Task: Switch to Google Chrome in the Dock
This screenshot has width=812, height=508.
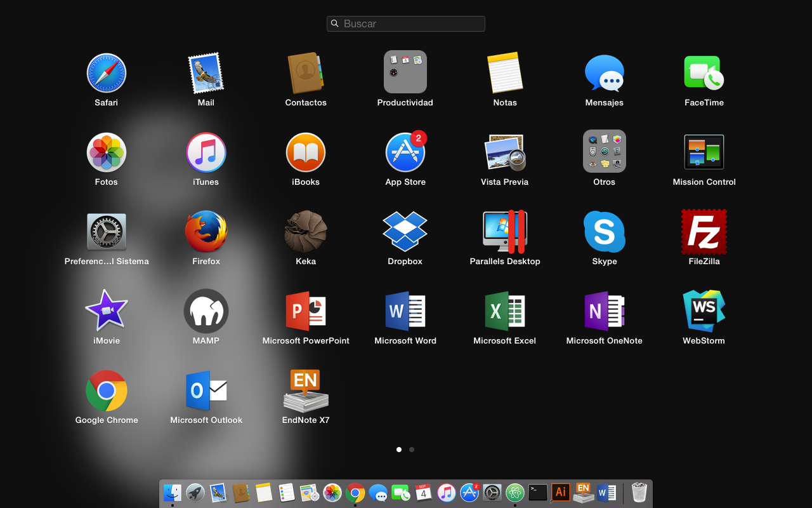Action: tap(355, 493)
